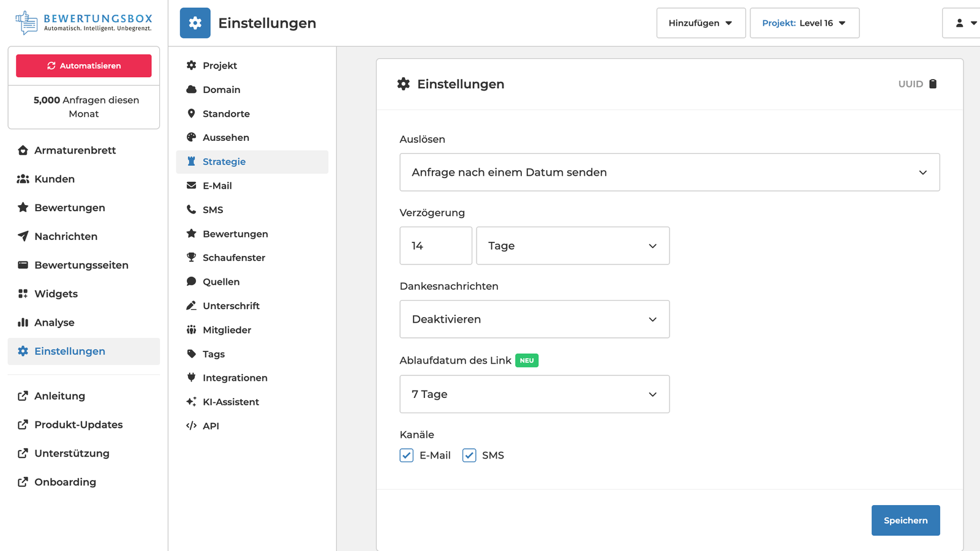Open the Dankesnachrichten dropdown

pyautogui.click(x=534, y=319)
